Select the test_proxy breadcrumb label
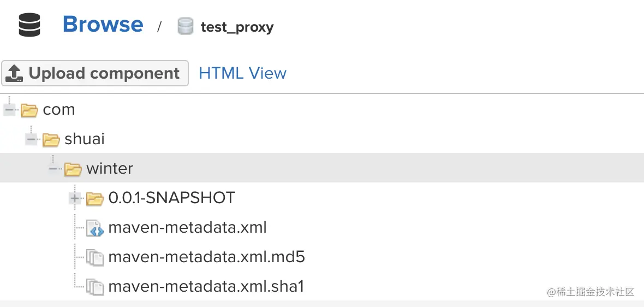Screen dimensions: 644x307 (x=237, y=27)
